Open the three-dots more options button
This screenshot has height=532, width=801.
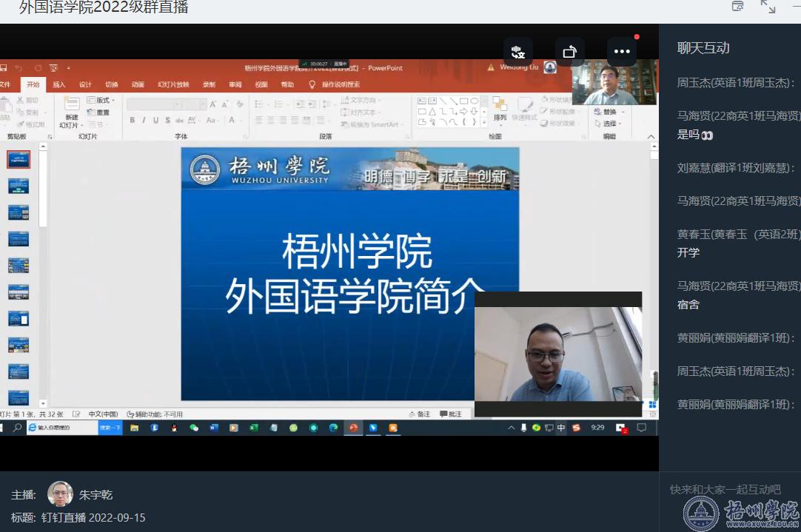coord(622,52)
